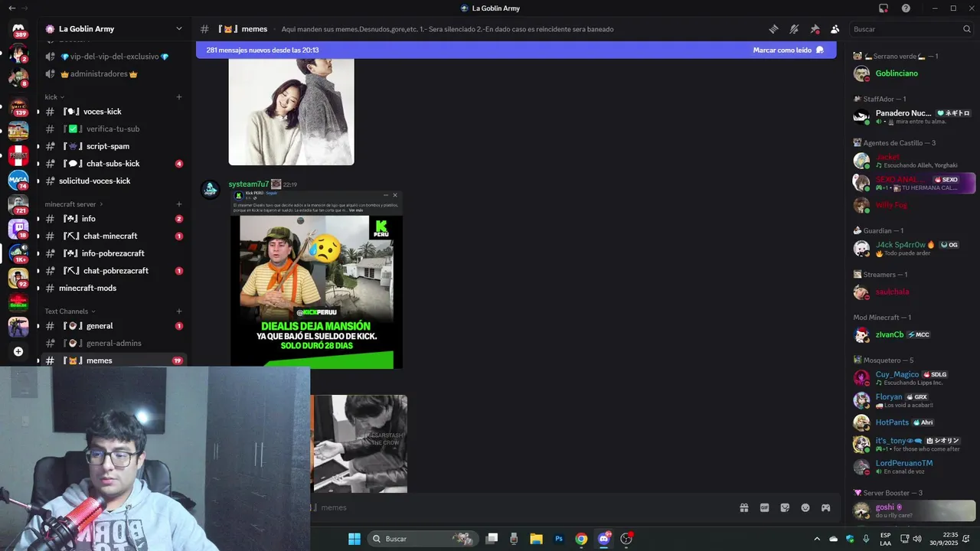The image size is (980, 551).
Task: Open the help question mark icon
Action: point(906,8)
